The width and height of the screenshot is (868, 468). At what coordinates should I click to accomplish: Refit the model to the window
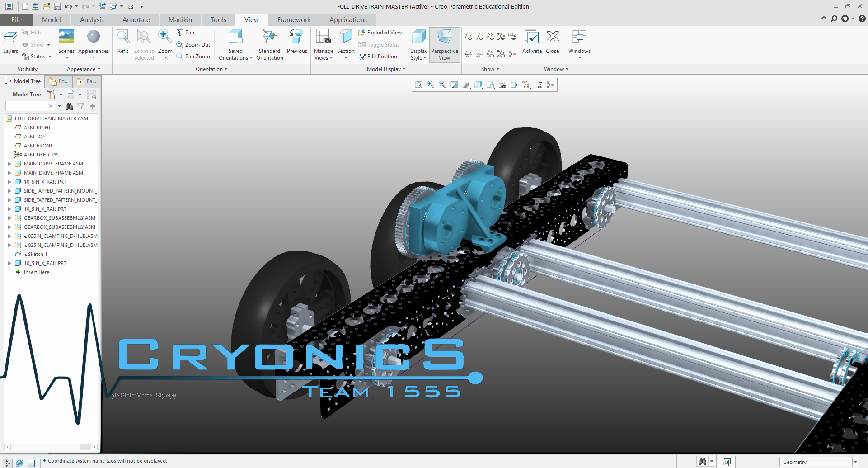coord(123,42)
